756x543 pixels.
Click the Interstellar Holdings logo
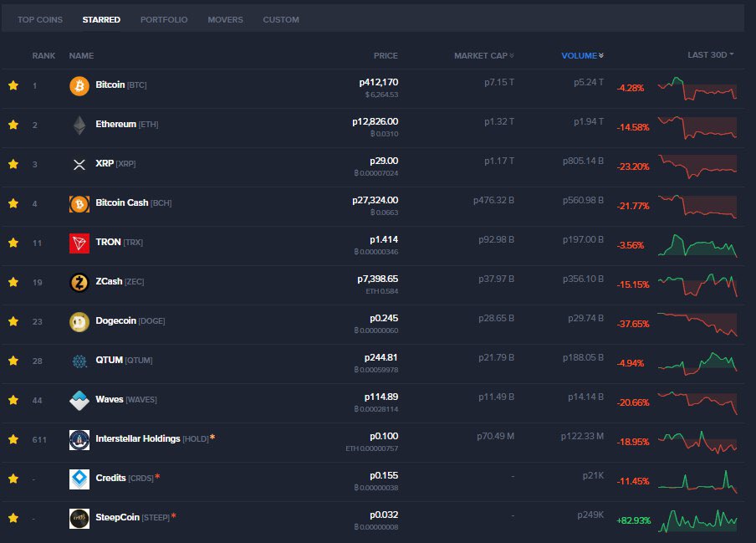[x=79, y=440]
